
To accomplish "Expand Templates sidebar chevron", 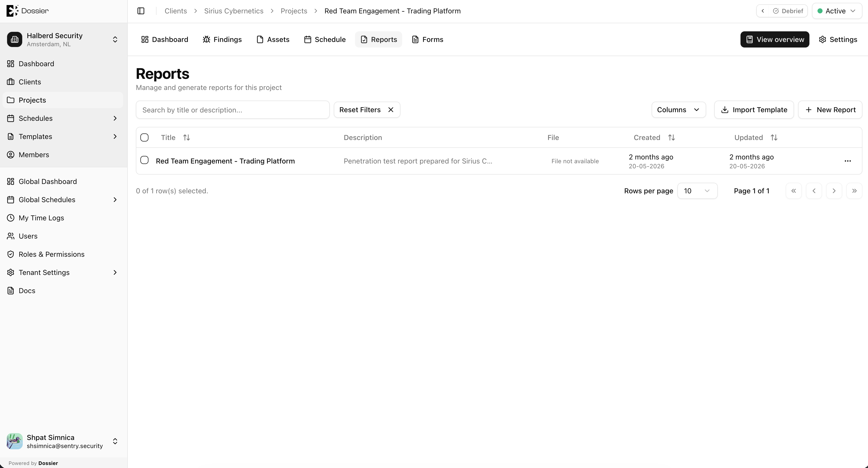I will point(115,136).
